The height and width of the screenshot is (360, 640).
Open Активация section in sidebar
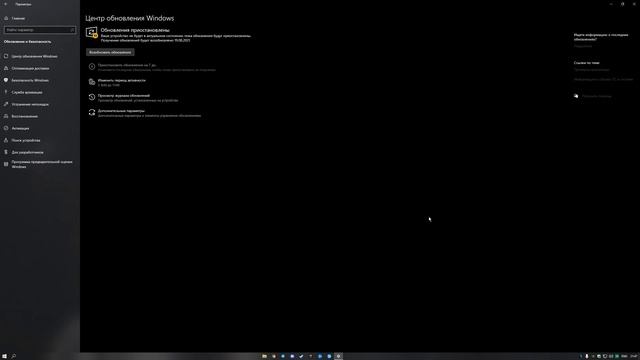17,128
